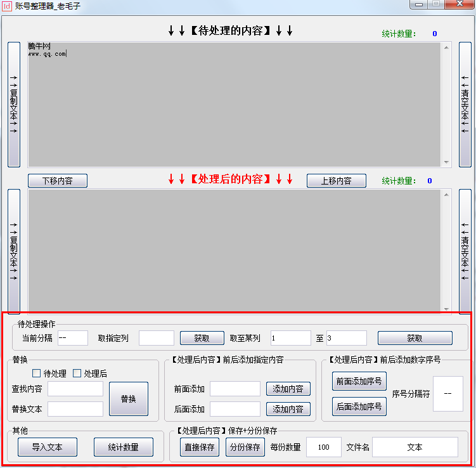This screenshot has height=468, width=476.
Task: Click the upper text area's scroll-down arrow
Action: click(446, 162)
